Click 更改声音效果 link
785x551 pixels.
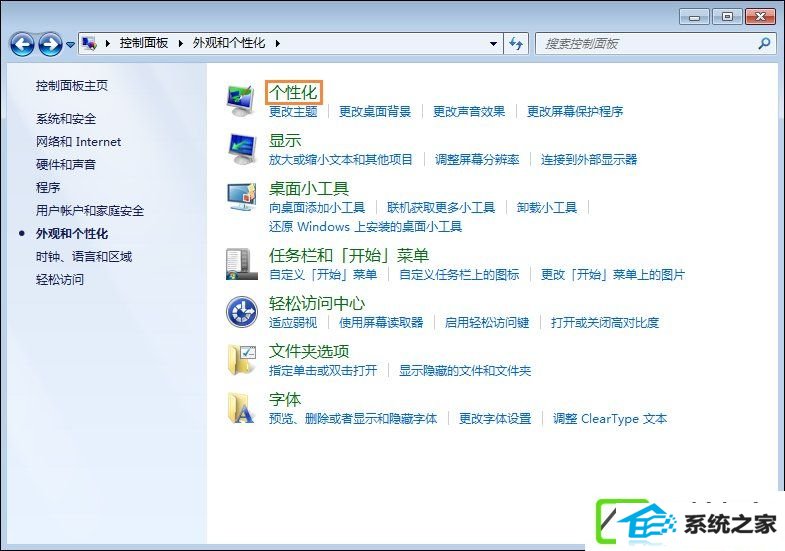coord(469,112)
